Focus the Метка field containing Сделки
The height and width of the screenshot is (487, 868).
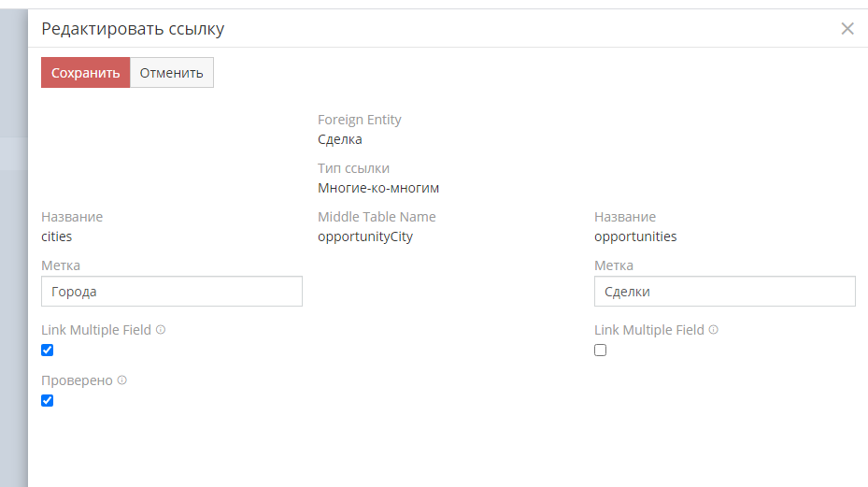724,292
